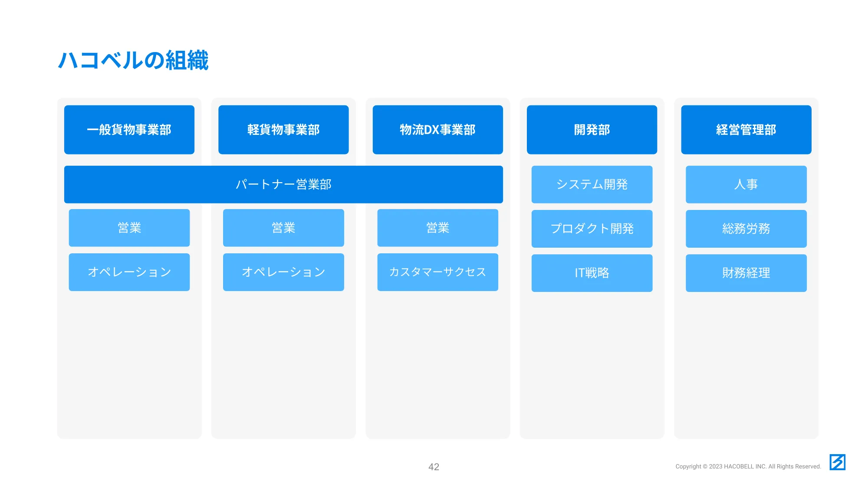The image size is (868, 488).
Task: Click the Copyright 2023 HACOBELL INC. text
Action: pyautogui.click(x=748, y=466)
